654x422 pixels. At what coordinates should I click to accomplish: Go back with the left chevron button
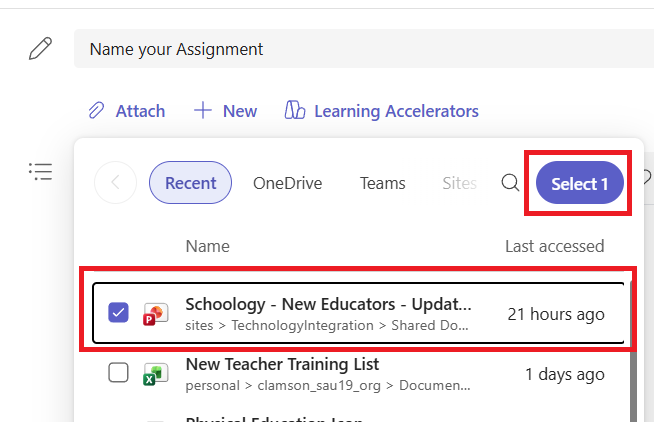point(116,183)
